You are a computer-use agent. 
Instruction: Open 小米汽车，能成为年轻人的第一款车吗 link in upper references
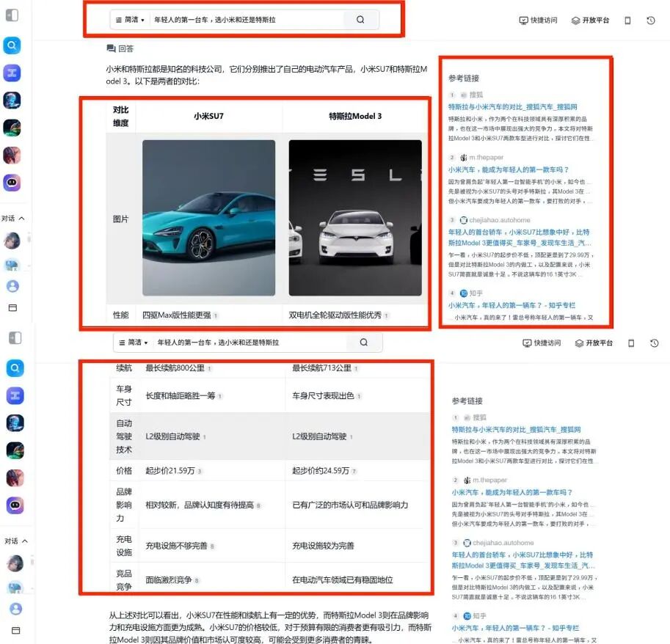pyautogui.click(x=509, y=169)
